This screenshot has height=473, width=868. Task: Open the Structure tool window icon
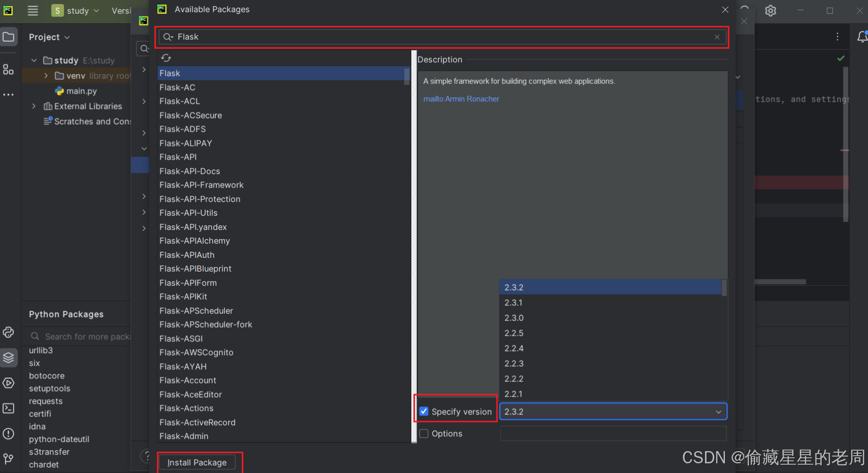(9, 69)
